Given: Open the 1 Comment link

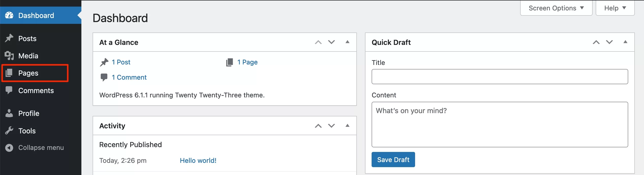Looking at the screenshot, I should pos(129,77).
